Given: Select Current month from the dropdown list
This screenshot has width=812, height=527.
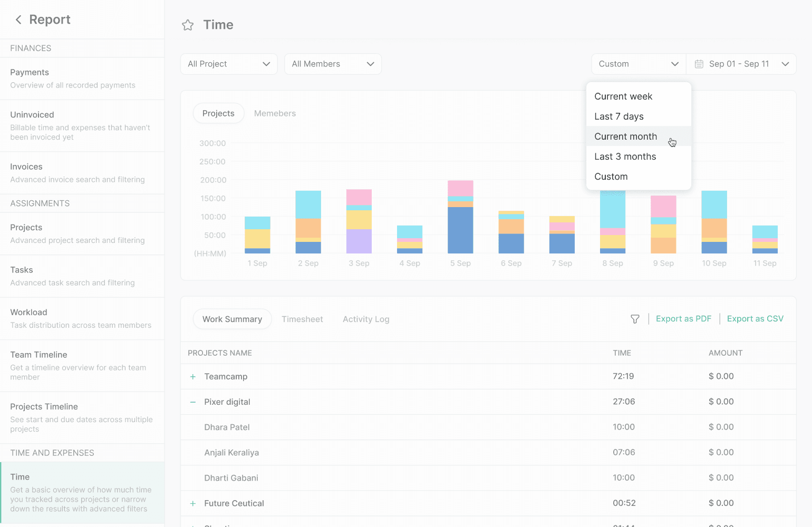Looking at the screenshot, I should click(626, 136).
